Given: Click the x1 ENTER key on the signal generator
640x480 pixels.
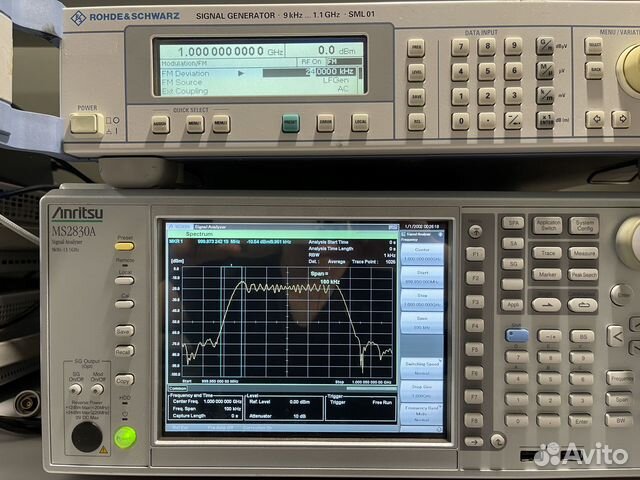Looking at the screenshot, I should pos(545,120).
